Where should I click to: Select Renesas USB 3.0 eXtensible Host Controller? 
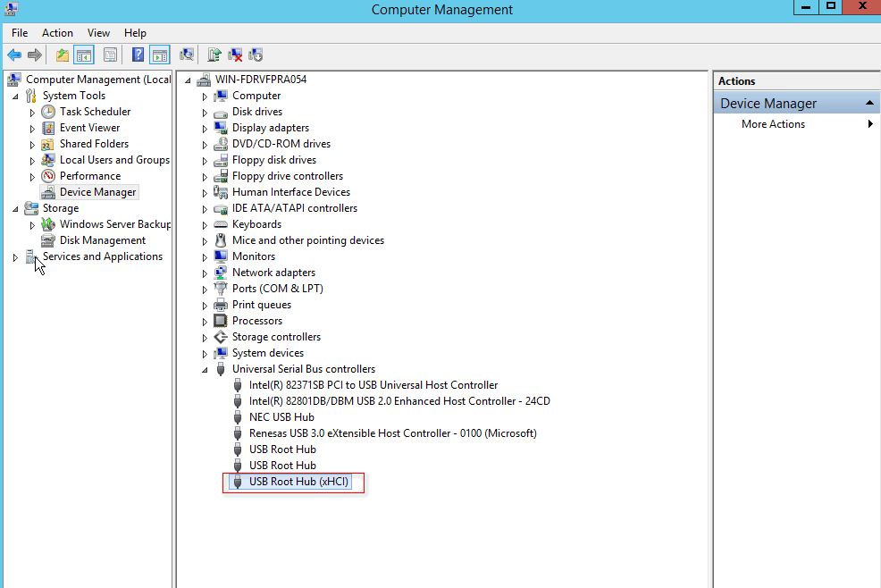[x=393, y=433]
